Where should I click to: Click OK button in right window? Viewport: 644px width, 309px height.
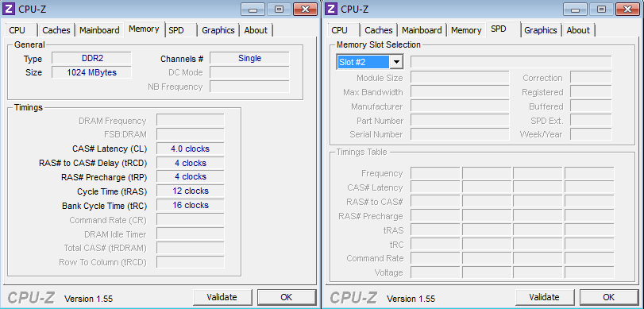[609, 297]
